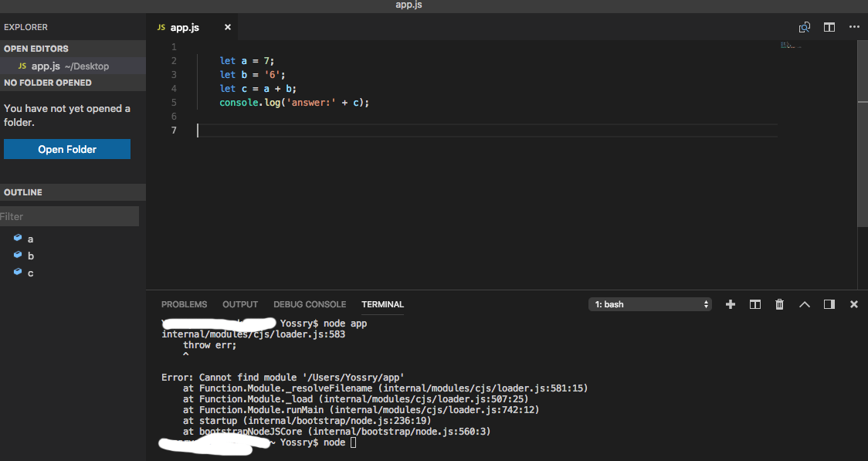Viewport: 868px width, 461px height.
Task: Open the editor more actions ellipsis
Action: coord(854,27)
